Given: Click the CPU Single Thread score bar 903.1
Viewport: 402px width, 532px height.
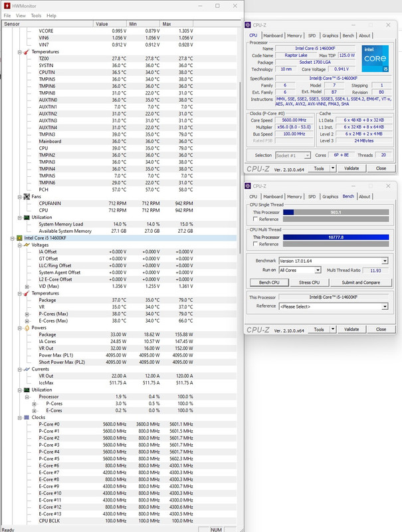Looking at the screenshot, I should click(x=336, y=212).
